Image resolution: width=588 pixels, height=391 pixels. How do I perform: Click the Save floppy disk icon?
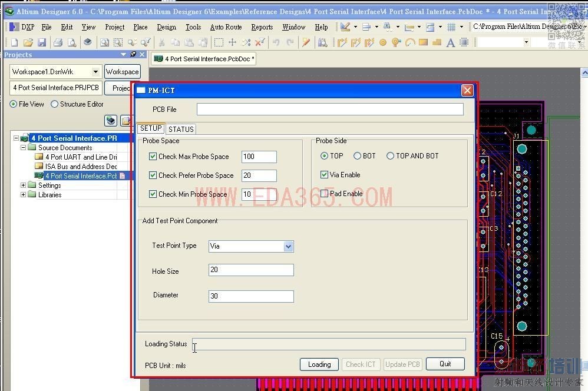coord(42,42)
